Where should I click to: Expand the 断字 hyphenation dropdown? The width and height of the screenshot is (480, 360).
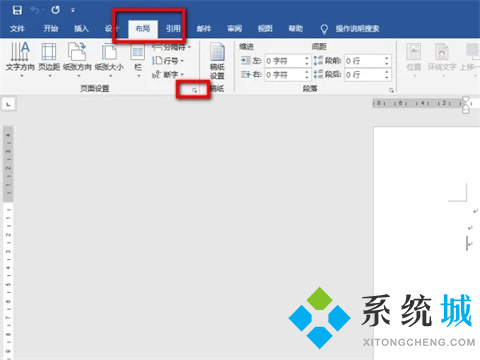[x=168, y=74]
